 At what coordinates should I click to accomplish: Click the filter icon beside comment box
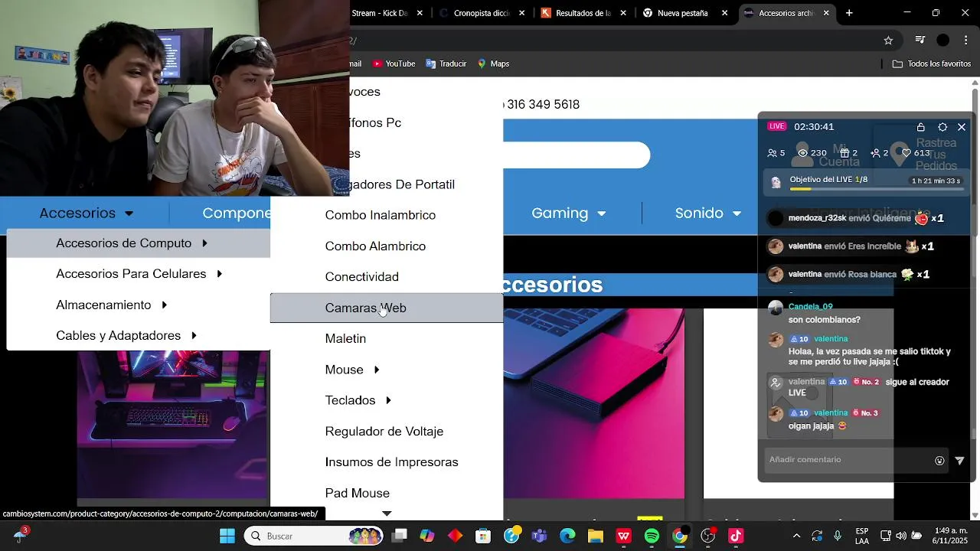pyautogui.click(x=960, y=461)
